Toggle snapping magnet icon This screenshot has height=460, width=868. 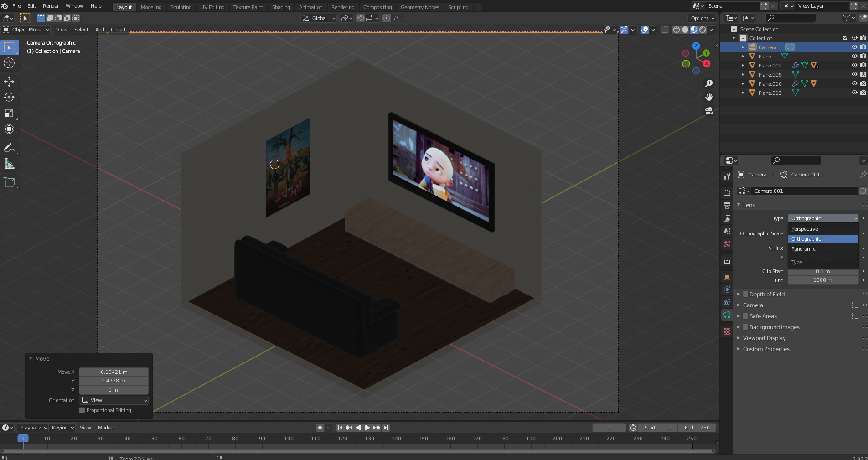click(360, 18)
